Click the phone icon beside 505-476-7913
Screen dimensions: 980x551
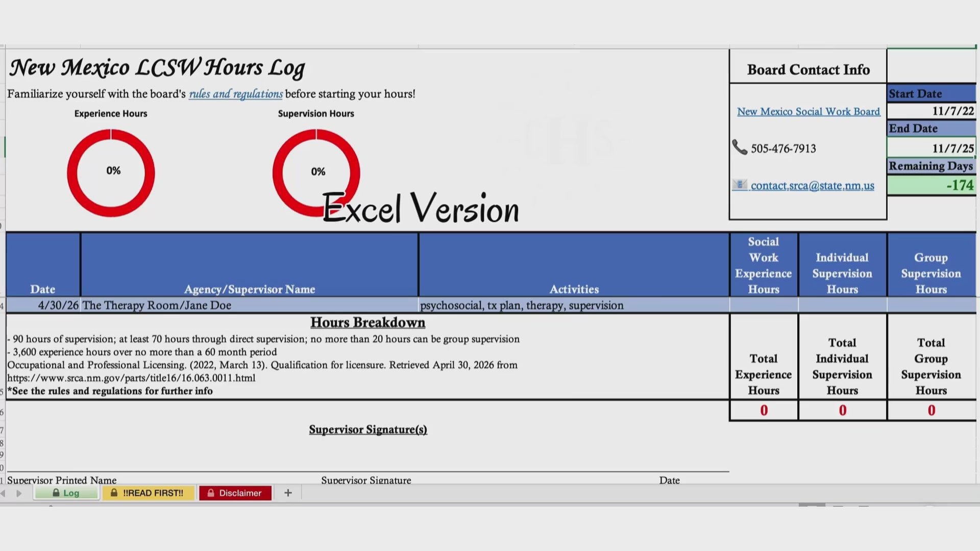pyautogui.click(x=740, y=147)
